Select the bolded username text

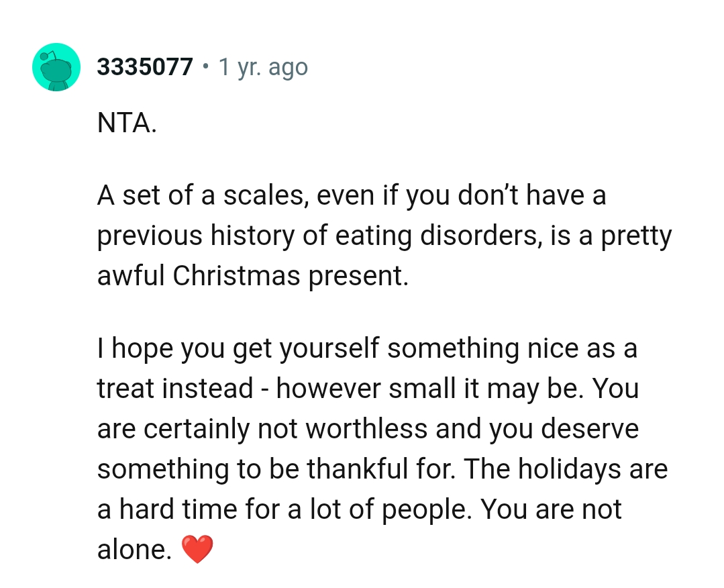145,66
